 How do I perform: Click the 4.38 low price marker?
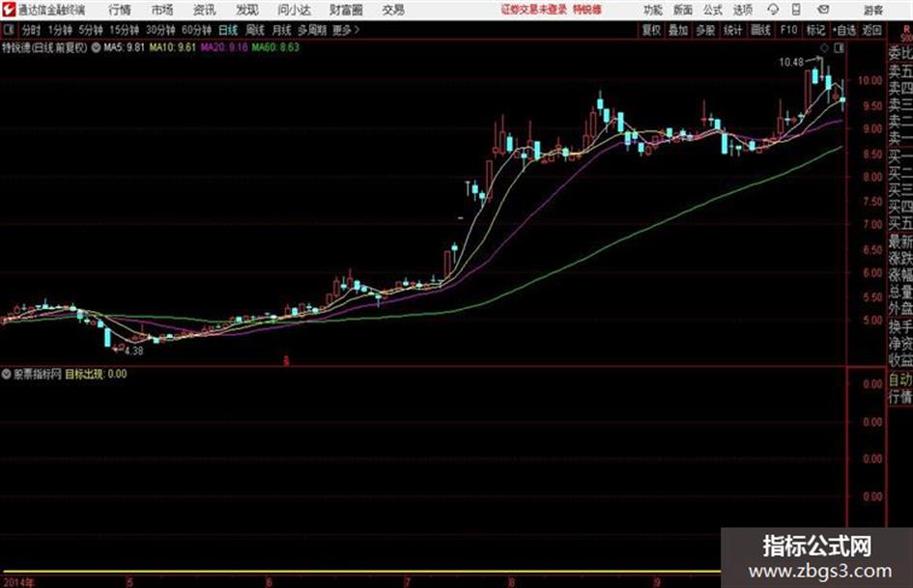coord(134,350)
